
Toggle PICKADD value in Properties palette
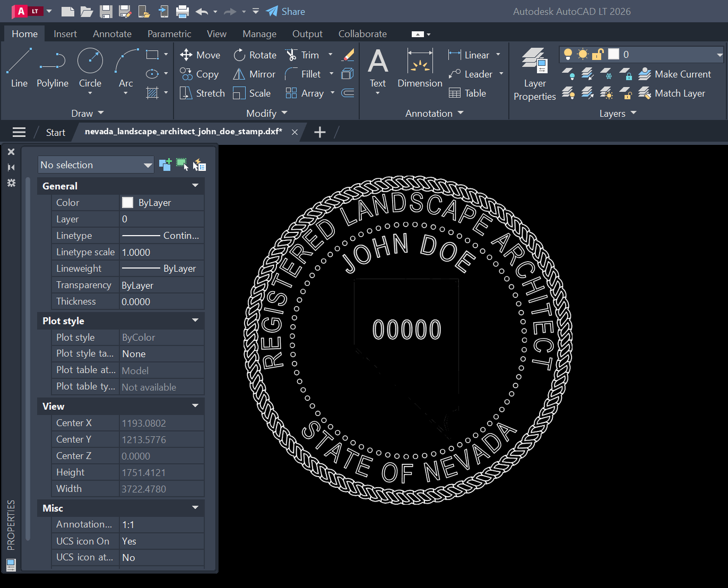[165, 165]
